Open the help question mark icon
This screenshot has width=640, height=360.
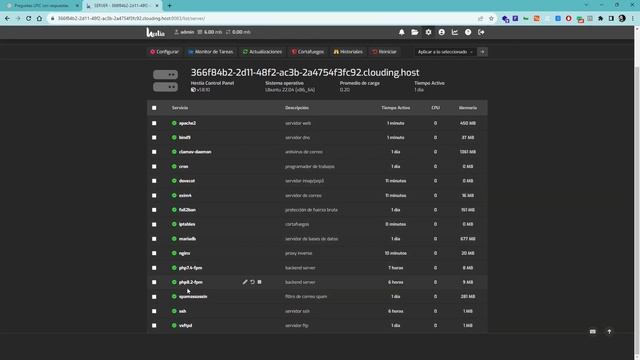point(468,32)
